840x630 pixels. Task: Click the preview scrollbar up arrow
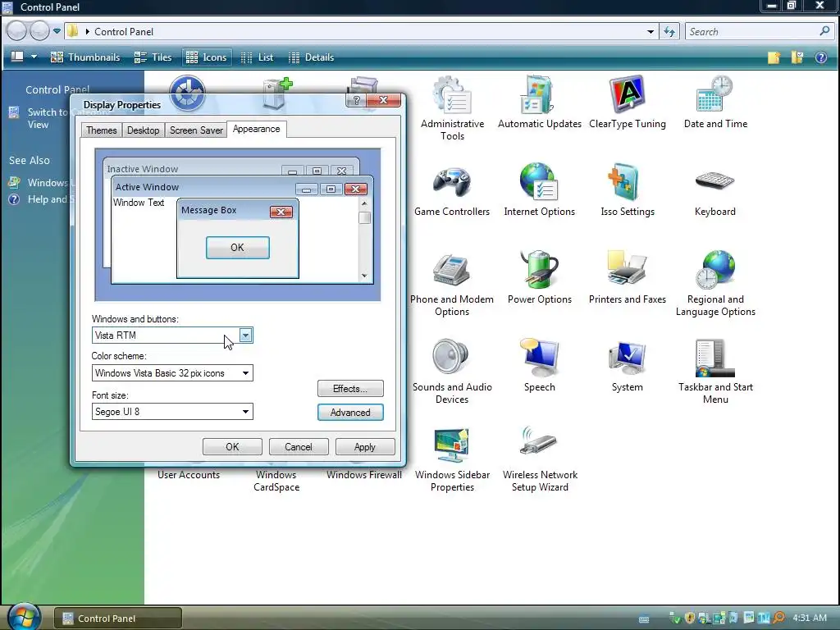[364, 203]
